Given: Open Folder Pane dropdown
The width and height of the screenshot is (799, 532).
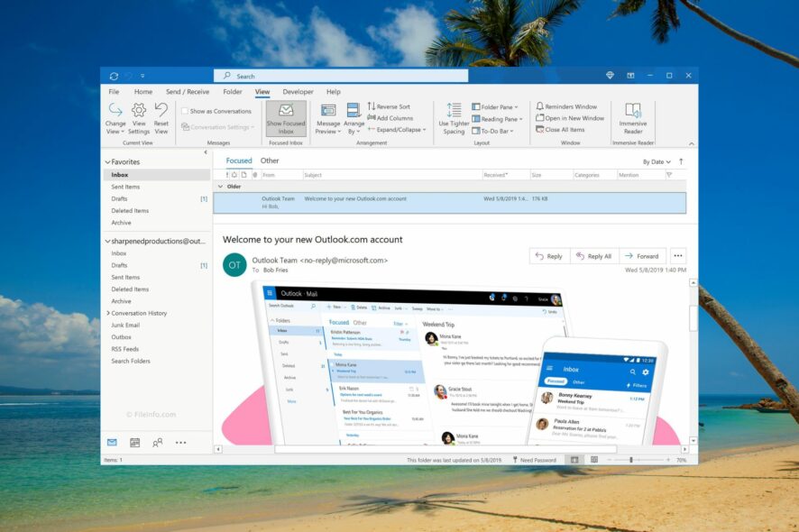Looking at the screenshot, I should [495, 107].
